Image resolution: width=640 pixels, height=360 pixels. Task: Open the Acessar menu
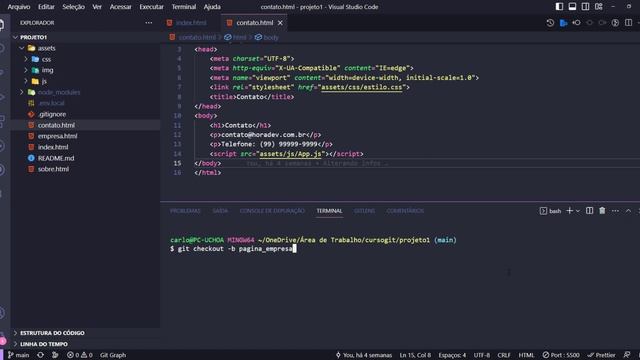(120, 7)
